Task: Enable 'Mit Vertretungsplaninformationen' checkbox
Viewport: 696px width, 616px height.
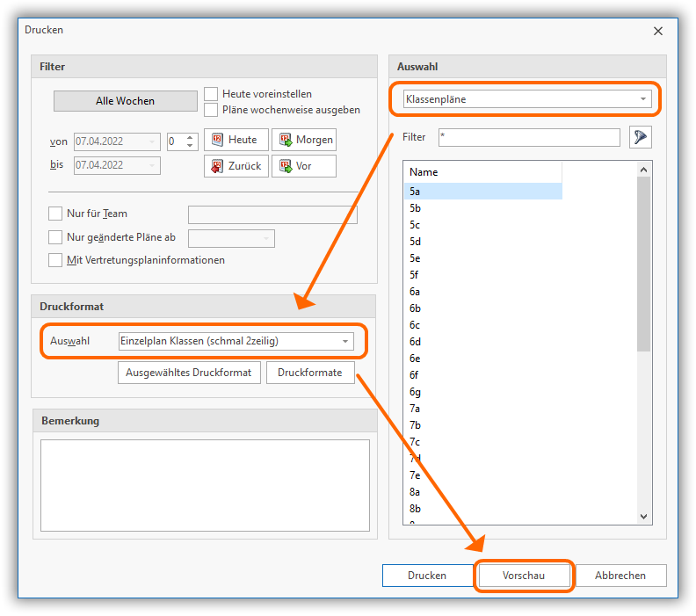Action: point(55,260)
